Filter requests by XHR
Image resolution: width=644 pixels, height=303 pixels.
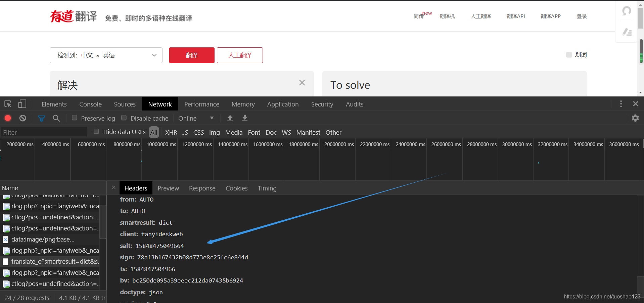(171, 132)
